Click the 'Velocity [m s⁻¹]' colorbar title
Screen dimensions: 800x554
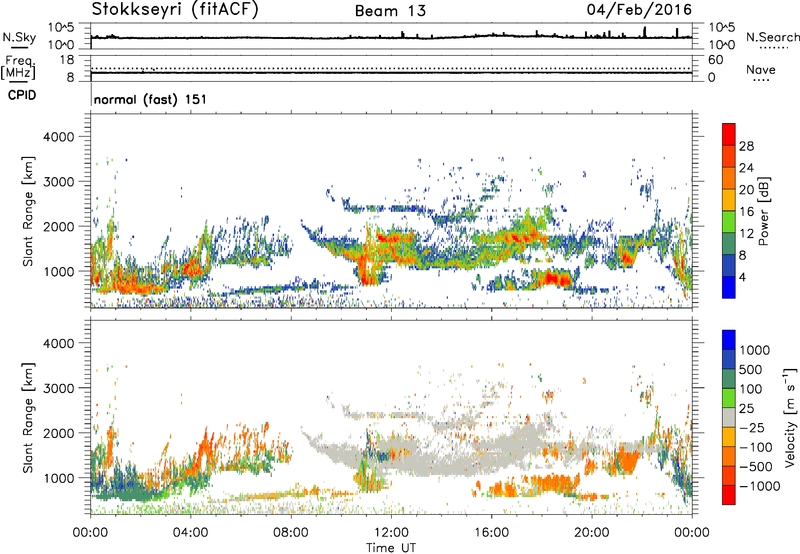790,417
